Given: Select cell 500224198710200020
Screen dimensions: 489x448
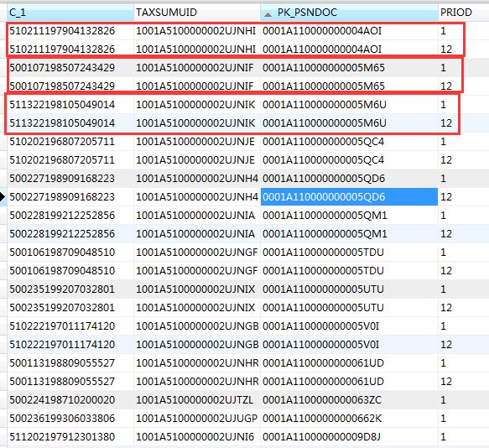Looking at the screenshot, I should coord(70,399).
